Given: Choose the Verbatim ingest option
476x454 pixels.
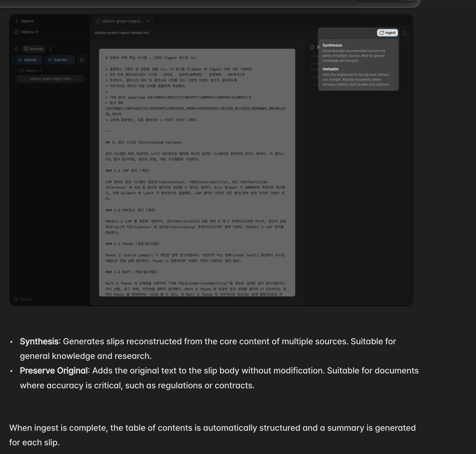Looking at the screenshot, I should point(358,77).
